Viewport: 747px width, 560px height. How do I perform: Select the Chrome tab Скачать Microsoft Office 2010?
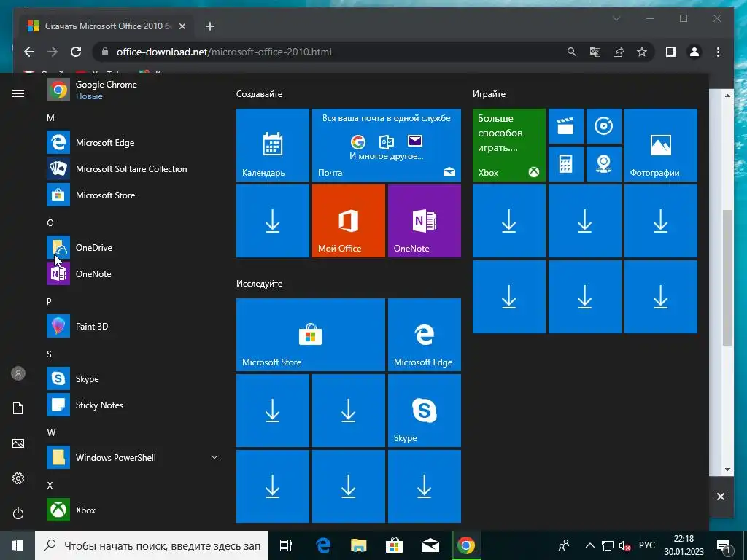[107, 26]
